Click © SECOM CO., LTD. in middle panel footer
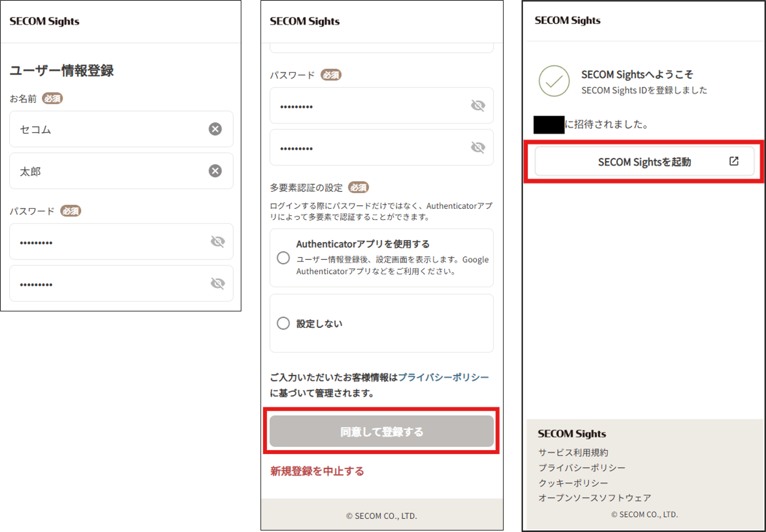Viewport: 766px width, 532px height. (381, 516)
